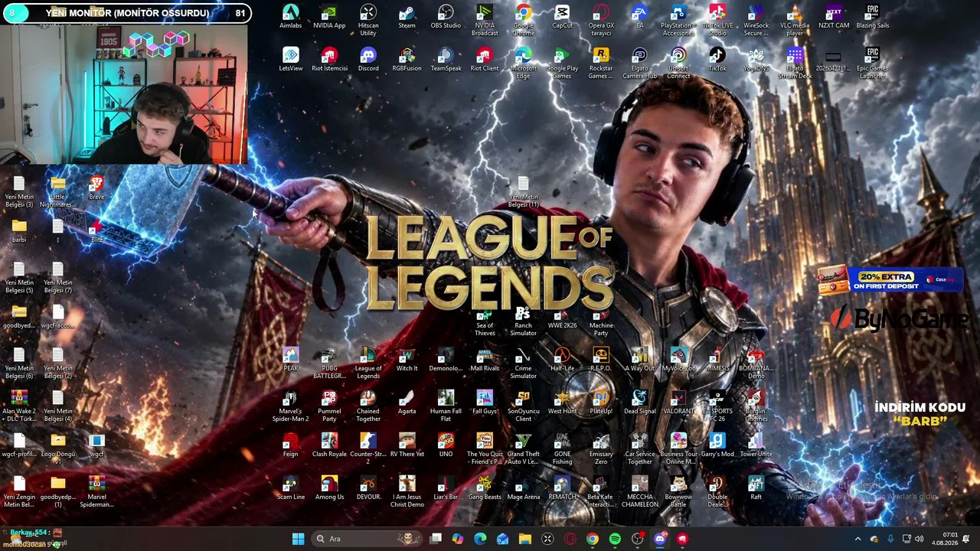Open the Task View taskbar button
Viewport: 980px width, 551px height.
(x=436, y=539)
